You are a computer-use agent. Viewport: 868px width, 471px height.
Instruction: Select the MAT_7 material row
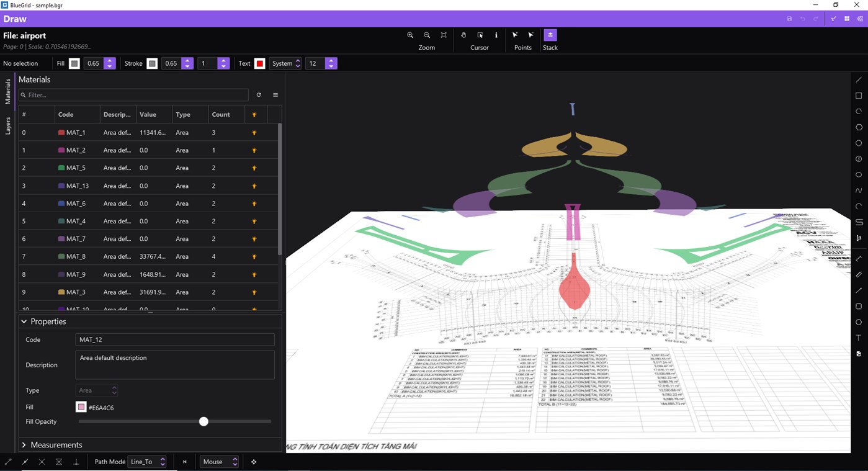tap(148, 239)
